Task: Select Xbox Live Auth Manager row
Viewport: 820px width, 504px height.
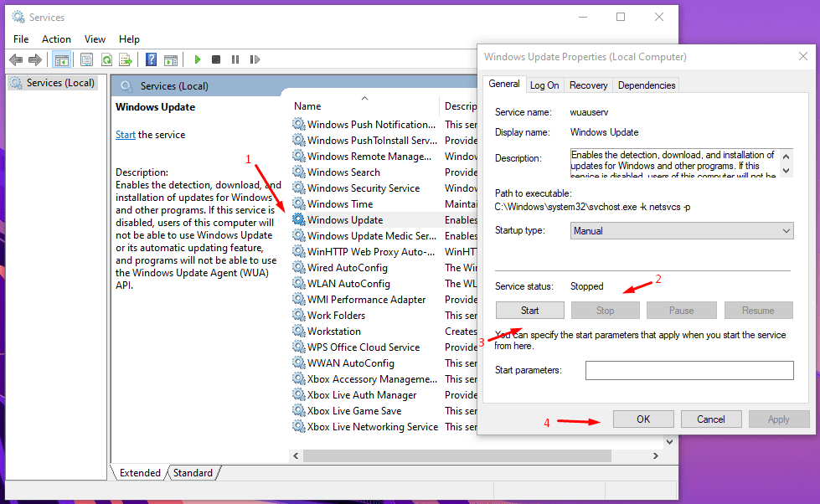Action: point(384,394)
